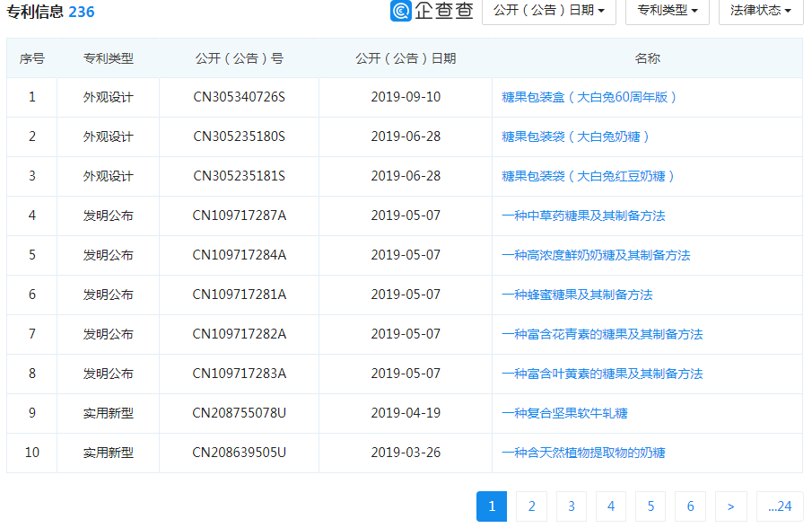Open 一种富含叶黄素的糖果及其制备方法 link
Viewport: 812px width, 528px height.
point(602,374)
